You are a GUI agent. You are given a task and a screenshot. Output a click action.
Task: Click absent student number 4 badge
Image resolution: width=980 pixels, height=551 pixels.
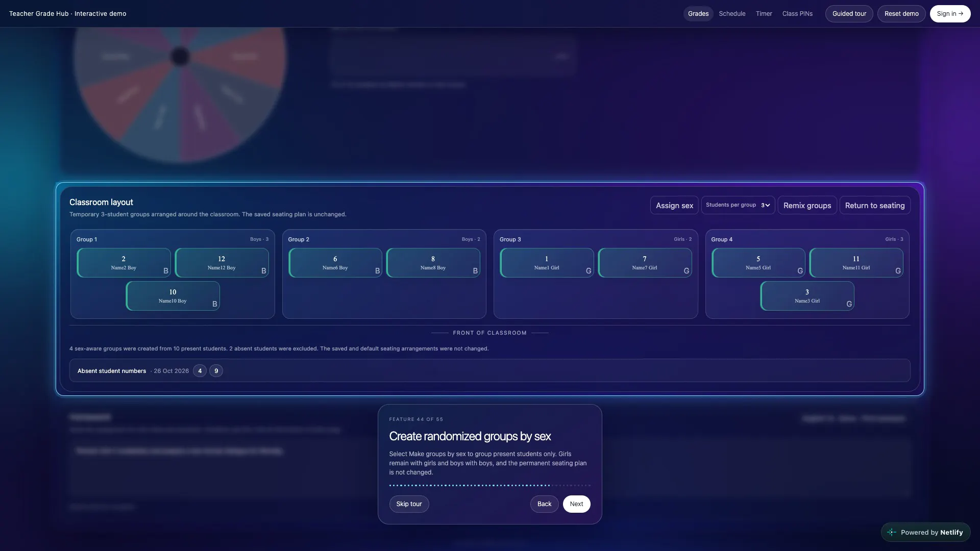[x=200, y=371]
